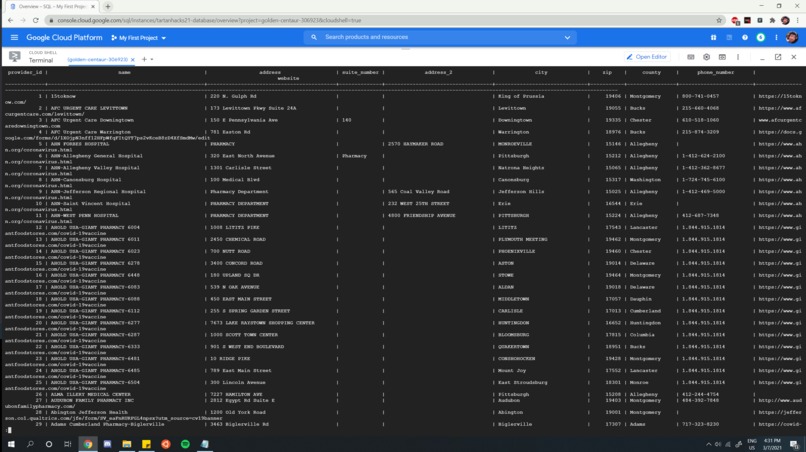
Task: Click the browser address bar URL
Action: pos(209,21)
